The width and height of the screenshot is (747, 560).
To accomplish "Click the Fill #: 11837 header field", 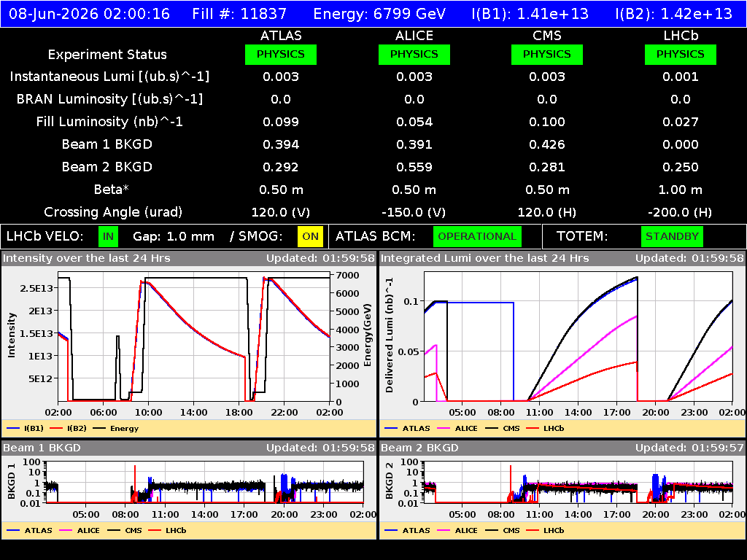I will (239, 13).
